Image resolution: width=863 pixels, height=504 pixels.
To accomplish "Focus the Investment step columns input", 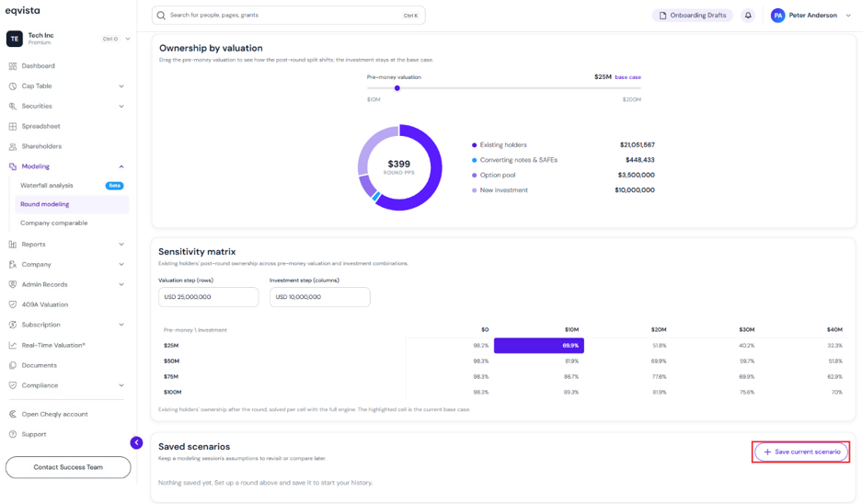I will 320,297.
